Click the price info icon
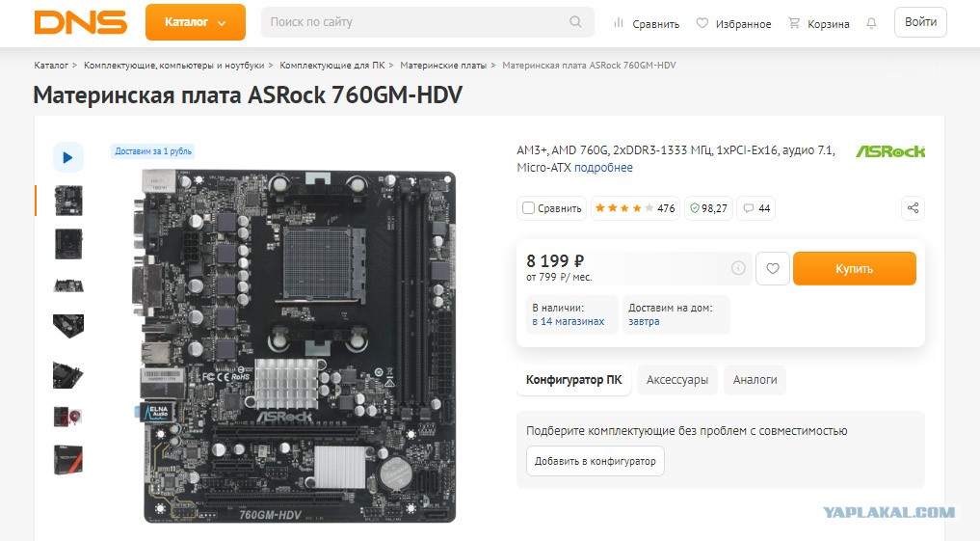 [x=738, y=268]
